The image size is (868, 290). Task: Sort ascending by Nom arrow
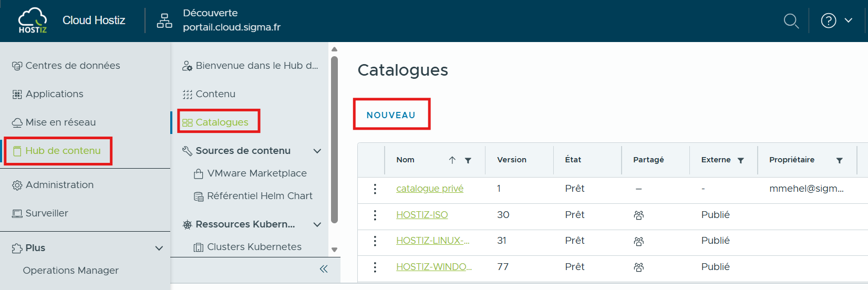pyautogui.click(x=452, y=160)
